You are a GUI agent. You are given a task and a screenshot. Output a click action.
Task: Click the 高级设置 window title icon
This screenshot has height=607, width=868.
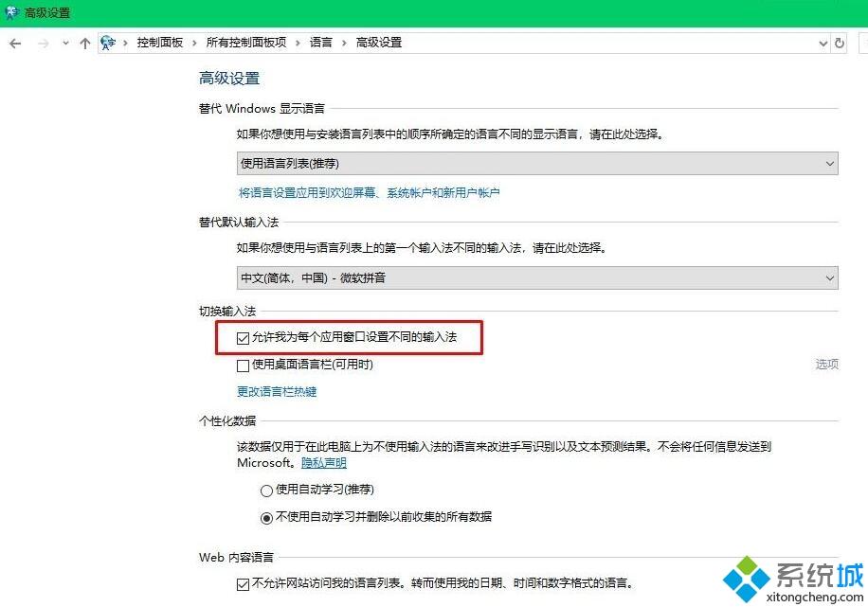pos(11,12)
